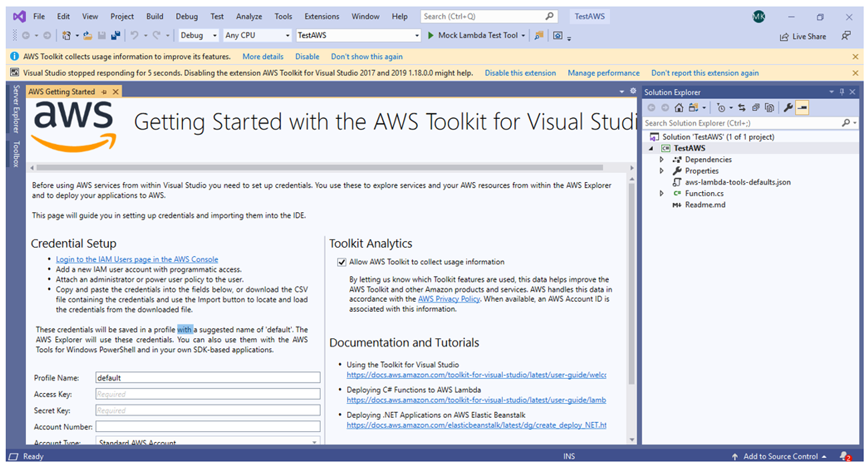Click the Send Feedback icon near Live Share
This screenshot has height=468, width=868.
pos(846,36)
